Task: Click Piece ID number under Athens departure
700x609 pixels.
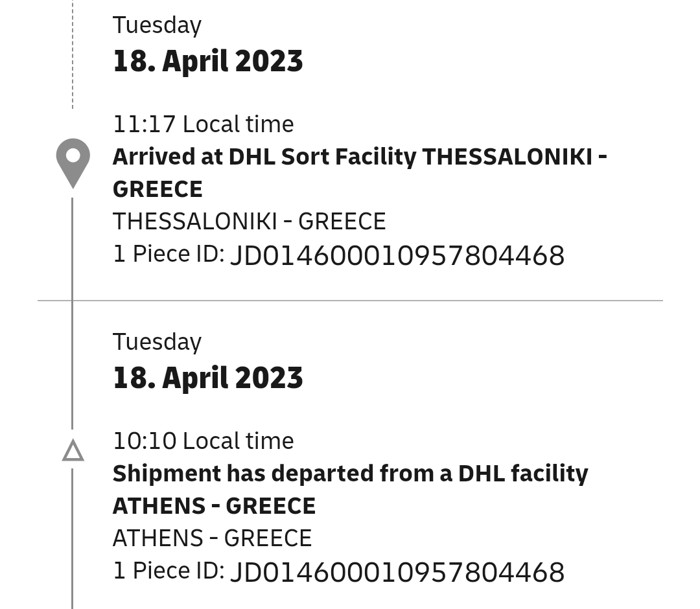Action: 397,572
